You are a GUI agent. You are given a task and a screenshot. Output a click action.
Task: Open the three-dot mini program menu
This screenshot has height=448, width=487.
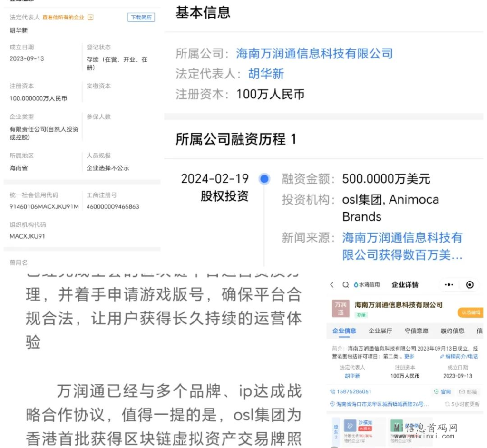coord(448,285)
